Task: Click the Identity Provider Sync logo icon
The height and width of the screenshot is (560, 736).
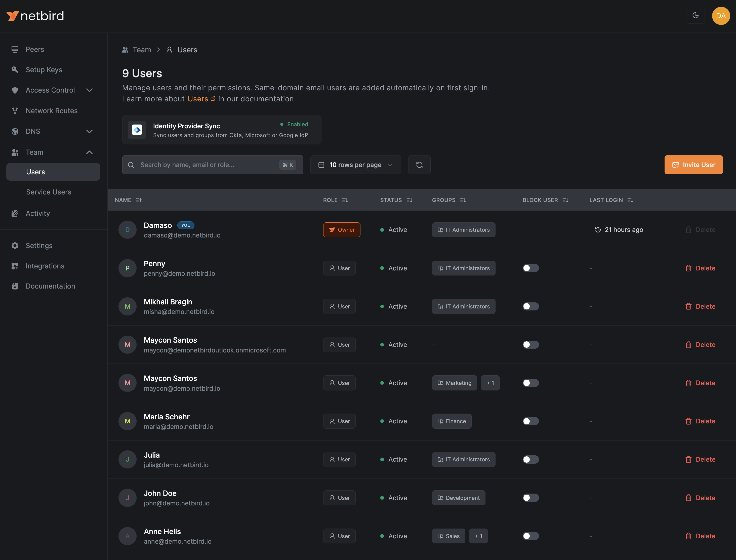Action: pyautogui.click(x=137, y=130)
